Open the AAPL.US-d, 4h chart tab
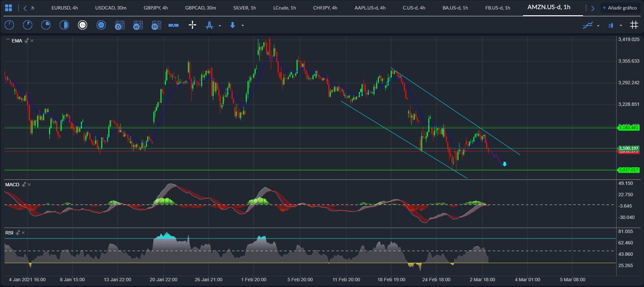 [x=370, y=8]
